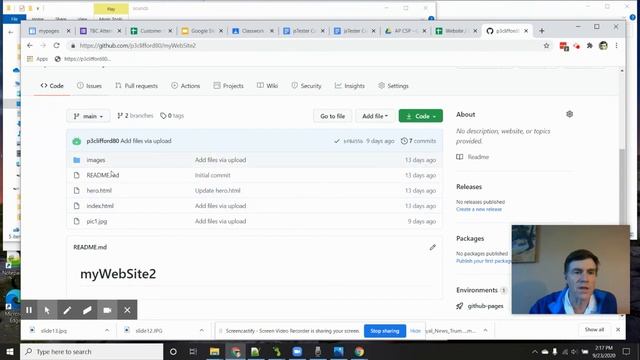
Task: Click the github-pages rocket icon
Action: [x=460, y=306]
